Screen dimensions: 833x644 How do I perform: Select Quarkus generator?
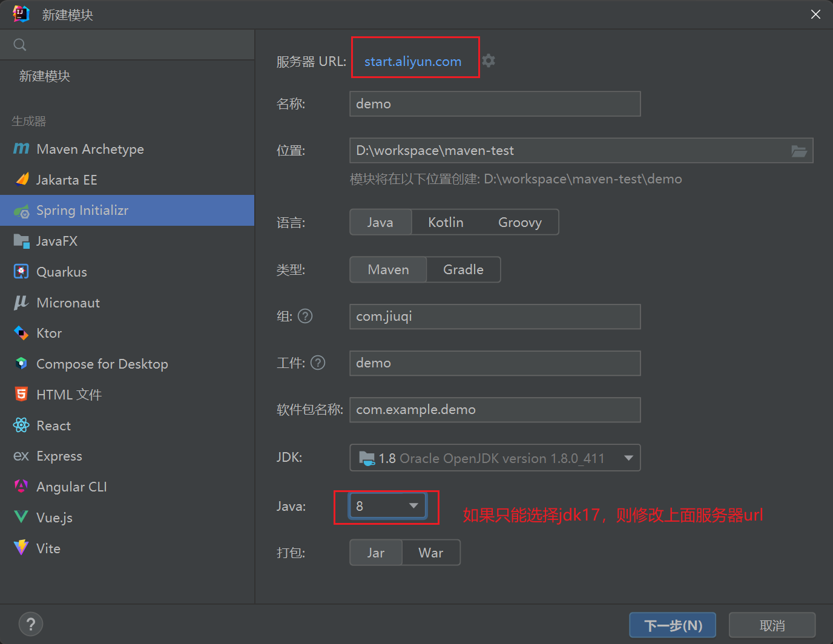tap(127, 272)
